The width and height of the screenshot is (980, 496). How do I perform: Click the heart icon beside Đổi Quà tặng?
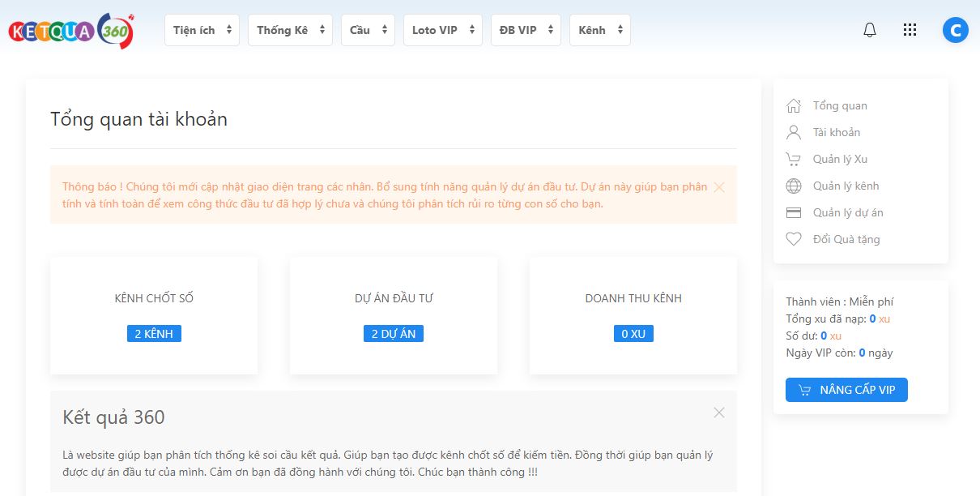pos(794,240)
